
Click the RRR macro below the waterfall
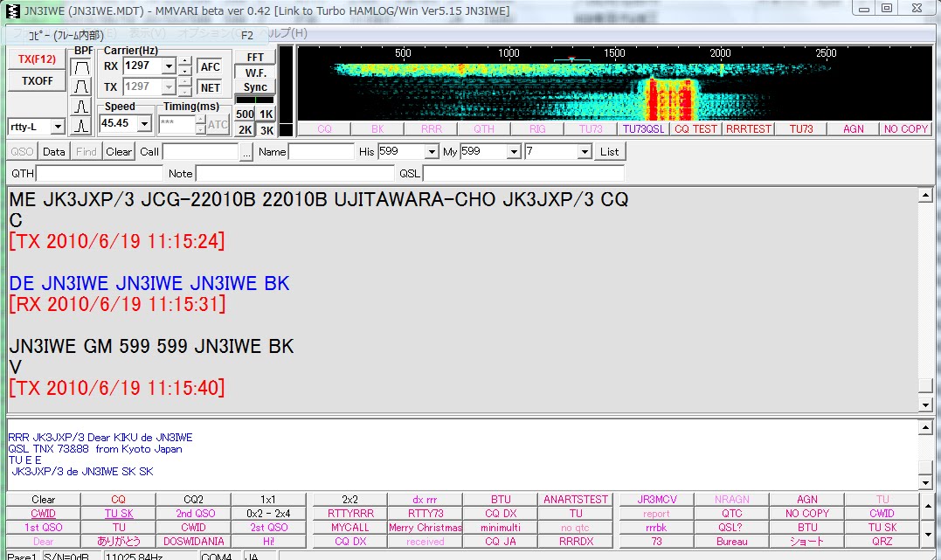pyautogui.click(x=431, y=129)
